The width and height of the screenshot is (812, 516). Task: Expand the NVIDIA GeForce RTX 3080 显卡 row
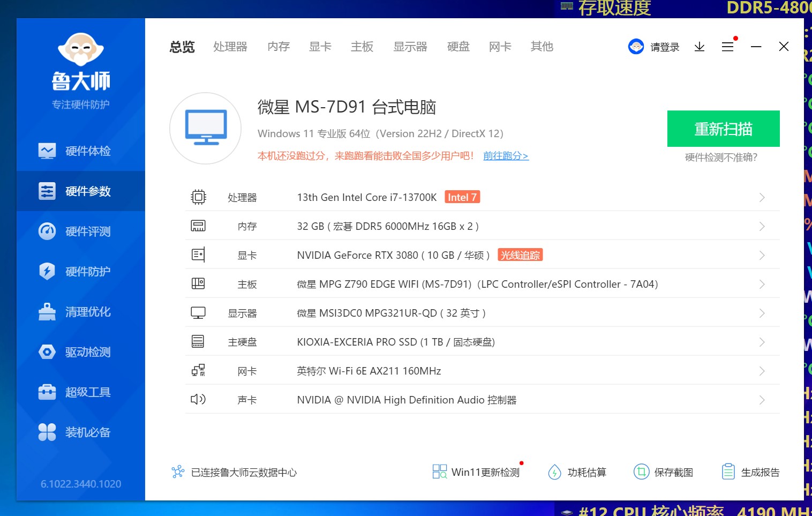(x=762, y=255)
